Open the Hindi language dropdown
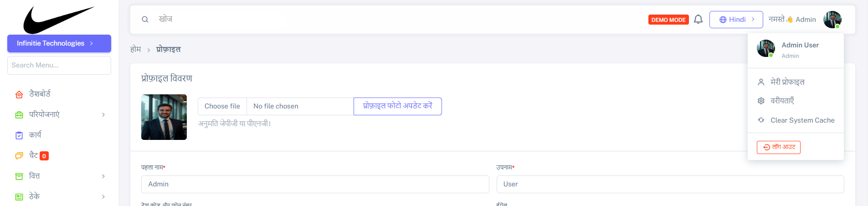Screen dimensions: 868x206 tap(736, 20)
